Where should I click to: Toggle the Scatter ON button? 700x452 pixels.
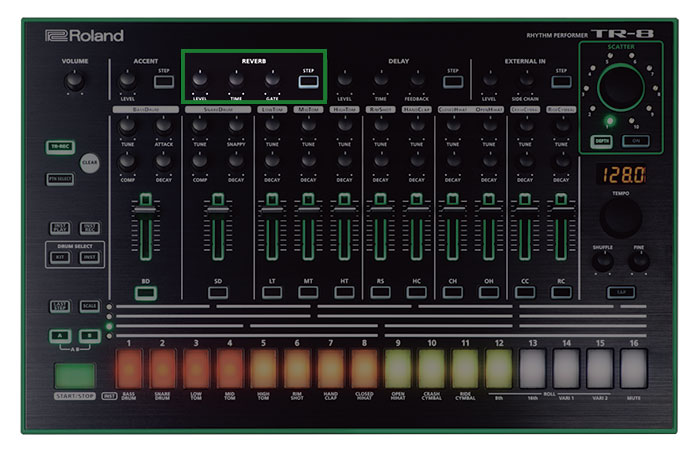[636, 141]
